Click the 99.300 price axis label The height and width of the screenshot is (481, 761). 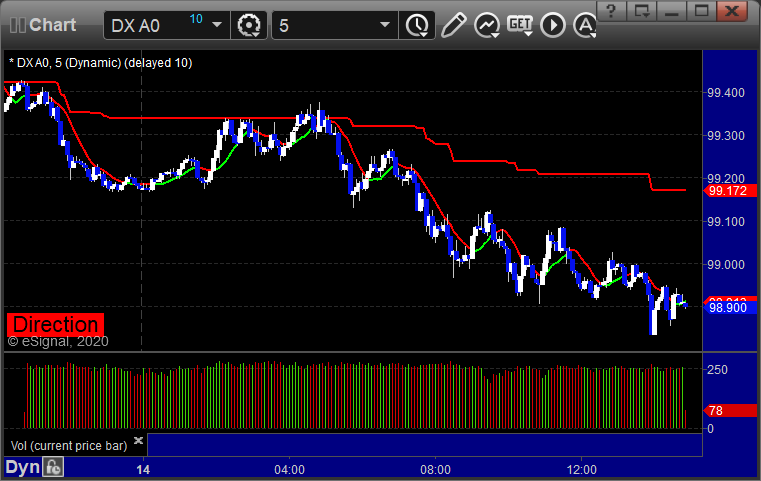(726, 135)
